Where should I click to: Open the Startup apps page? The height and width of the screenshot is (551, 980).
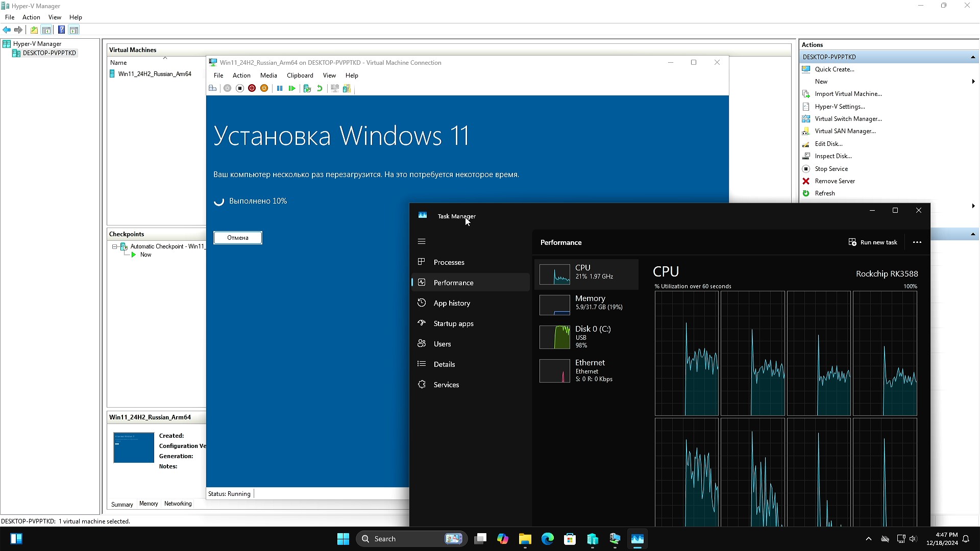pos(453,323)
